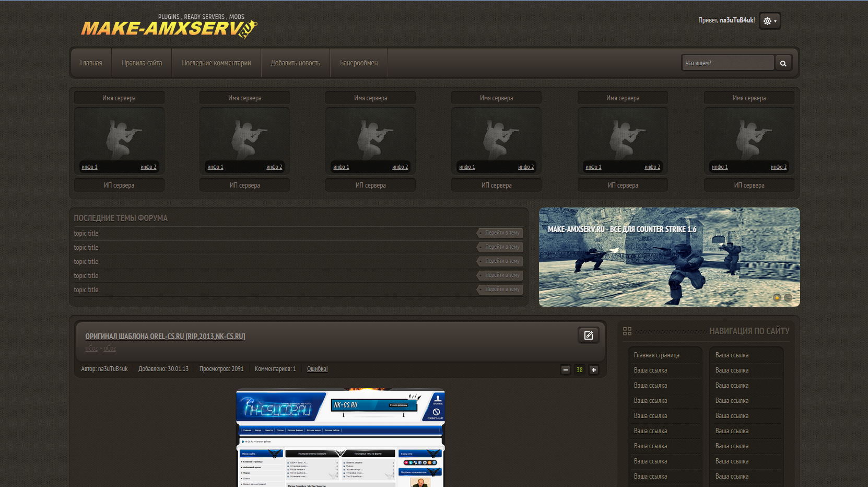Click 'инфо 2' on sixth server card

coord(779,167)
